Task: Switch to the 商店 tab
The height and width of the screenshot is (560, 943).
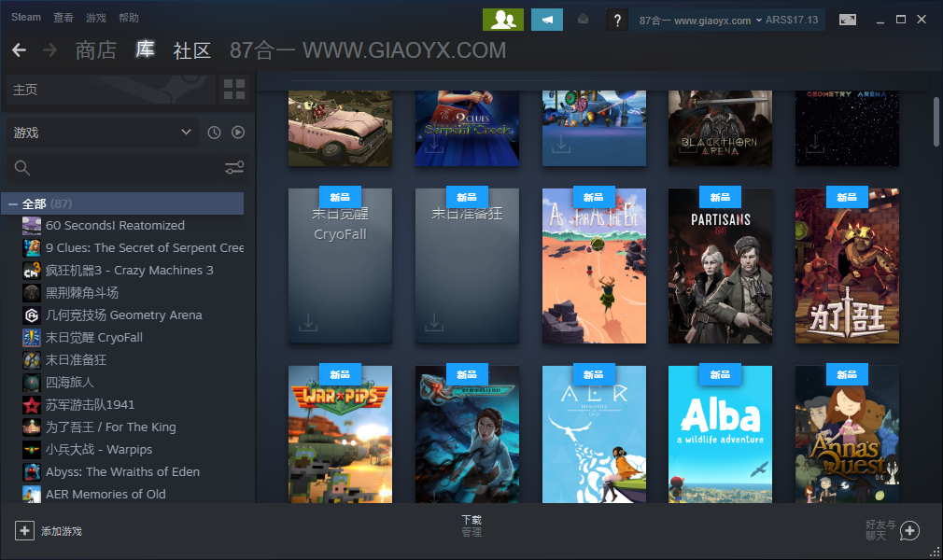Action: tap(95, 50)
